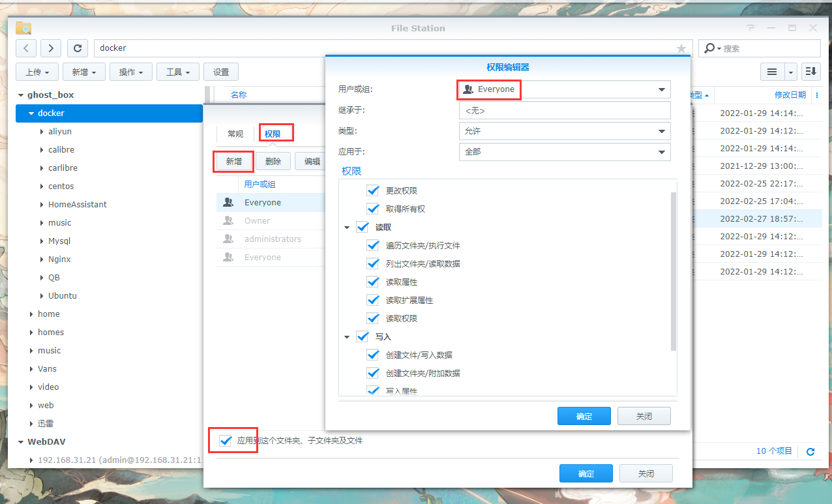Toggle the 取得所有权 checkbox
Screen dimensions: 832x504
tap(373, 209)
